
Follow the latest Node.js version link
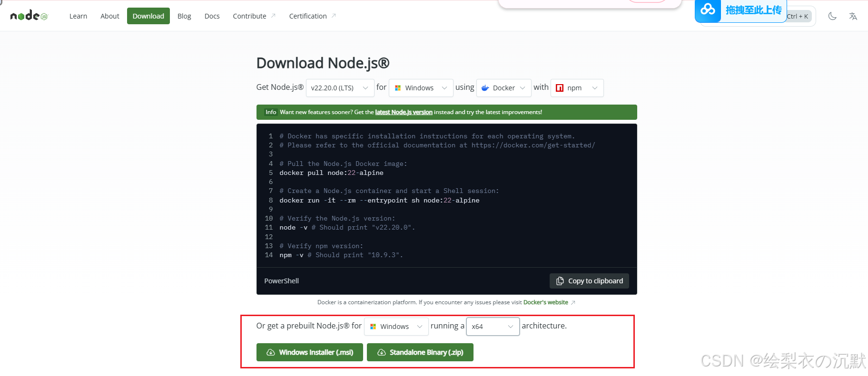404,112
